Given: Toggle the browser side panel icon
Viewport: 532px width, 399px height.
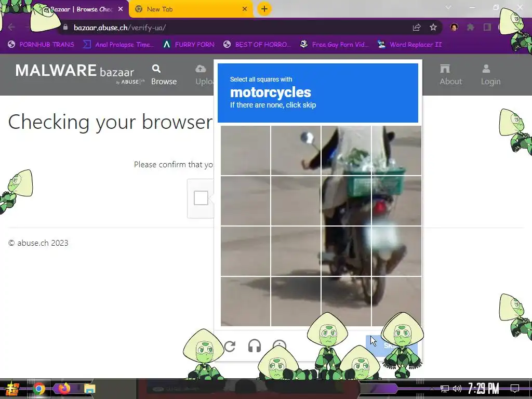Looking at the screenshot, I should point(487,28).
